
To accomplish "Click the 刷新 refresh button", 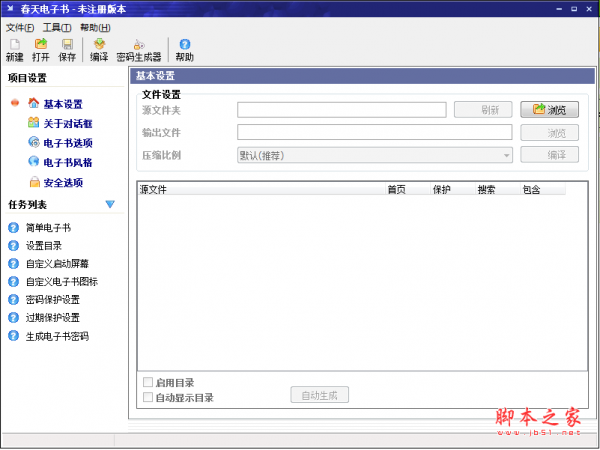I will click(483, 110).
